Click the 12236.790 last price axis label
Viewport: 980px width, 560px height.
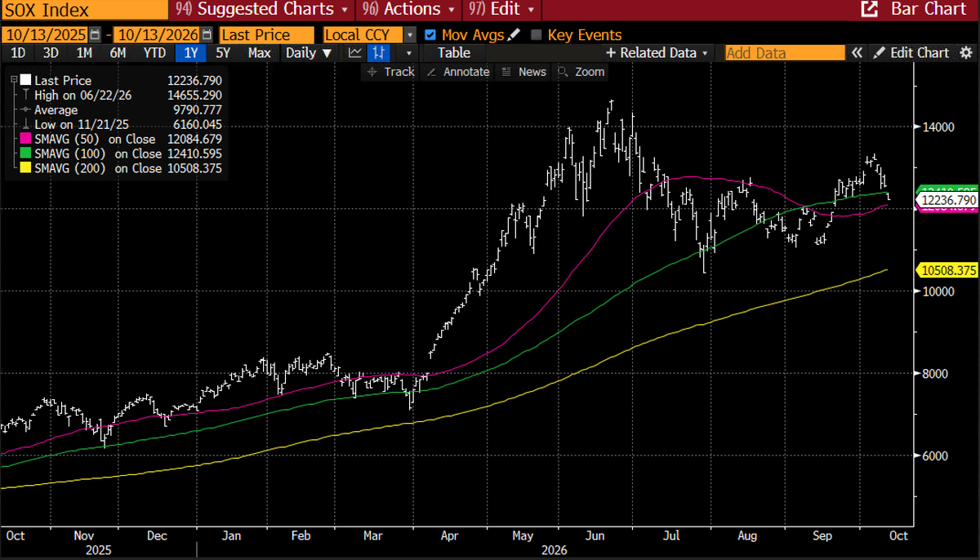click(946, 200)
